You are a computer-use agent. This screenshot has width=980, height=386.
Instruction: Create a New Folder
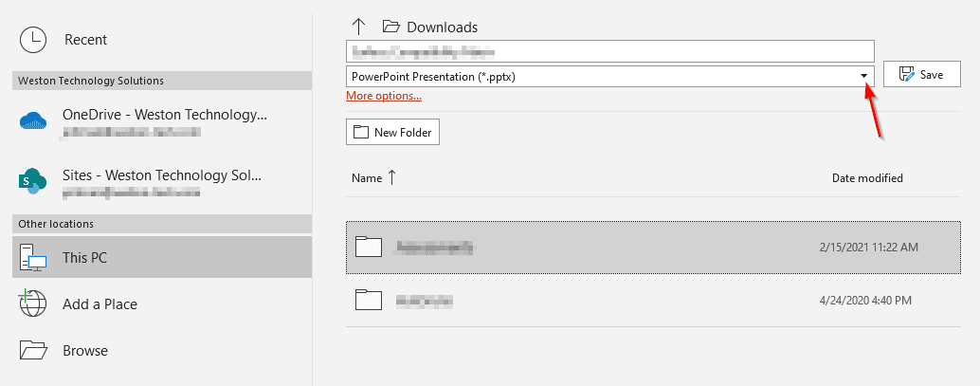[x=392, y=132]
